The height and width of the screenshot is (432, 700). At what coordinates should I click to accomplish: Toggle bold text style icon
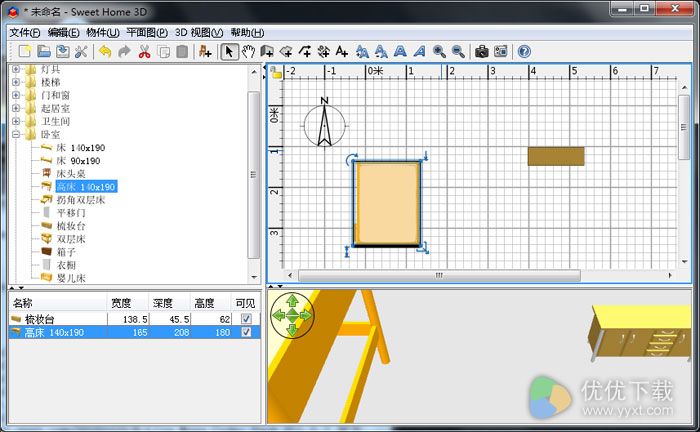(x=400, y=52)
